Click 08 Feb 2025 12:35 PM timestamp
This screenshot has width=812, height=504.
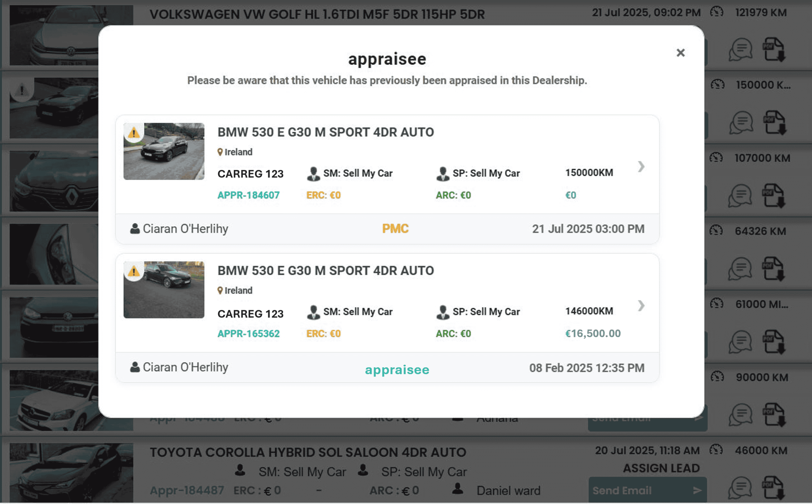click(x=587, y=368)
